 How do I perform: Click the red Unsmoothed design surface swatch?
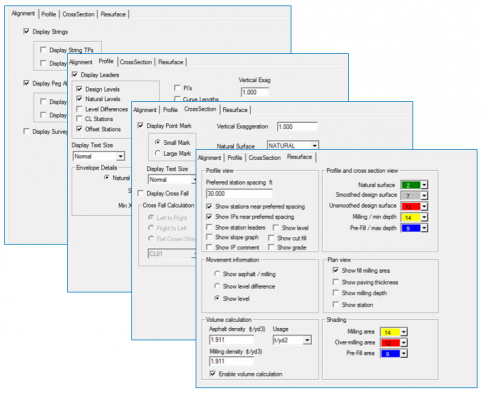(x=410, y=206)
